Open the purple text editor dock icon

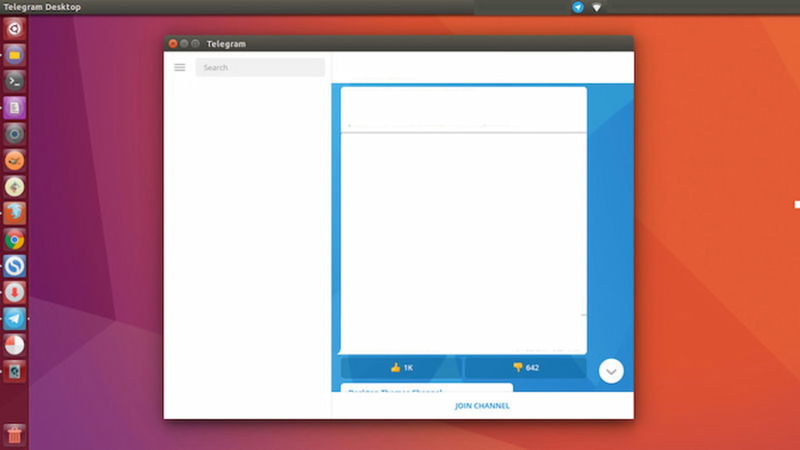click(x=14, y=108)
